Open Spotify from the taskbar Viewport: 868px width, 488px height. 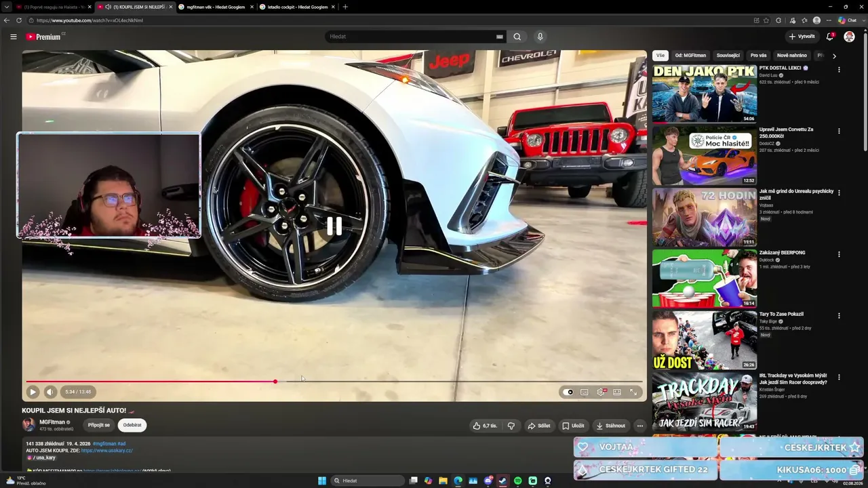click(517, 481)
